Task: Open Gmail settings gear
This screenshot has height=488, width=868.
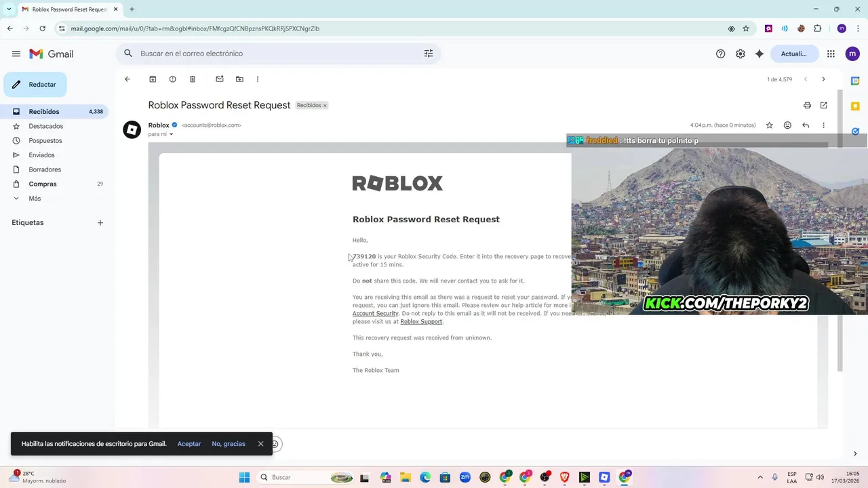Action: click(x=741, y=54)
